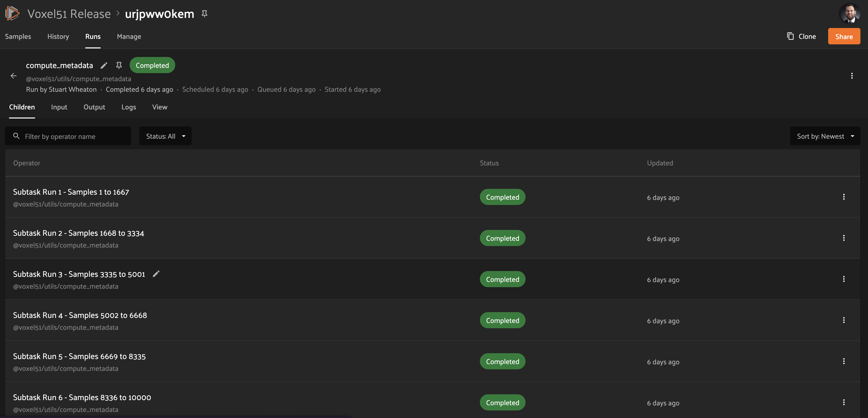Rename Subtask Run 3 with pencil icon
868x418 pixels.
[x=156, y=274]
